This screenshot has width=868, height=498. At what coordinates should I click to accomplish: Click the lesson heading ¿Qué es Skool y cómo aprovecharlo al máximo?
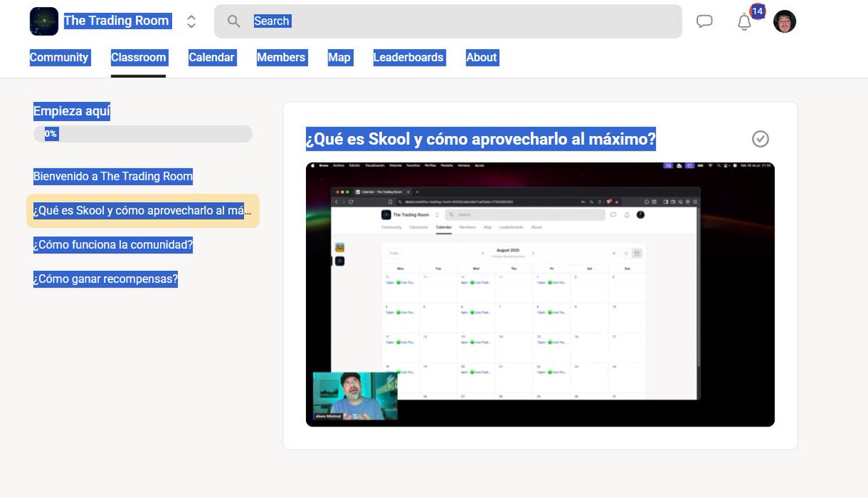[481, 139]
